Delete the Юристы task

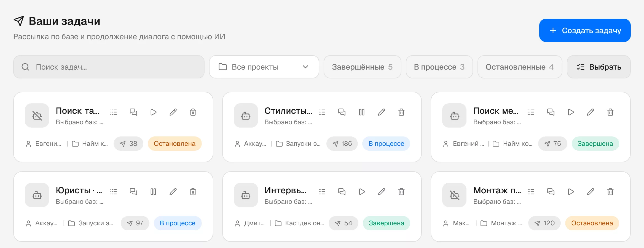pyautogui.click(x=193, y=192)
